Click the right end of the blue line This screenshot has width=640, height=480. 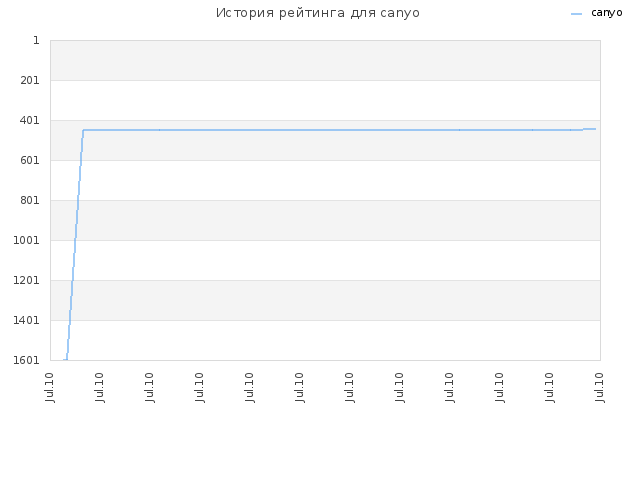pyautogui.click(x=594, y=129)
